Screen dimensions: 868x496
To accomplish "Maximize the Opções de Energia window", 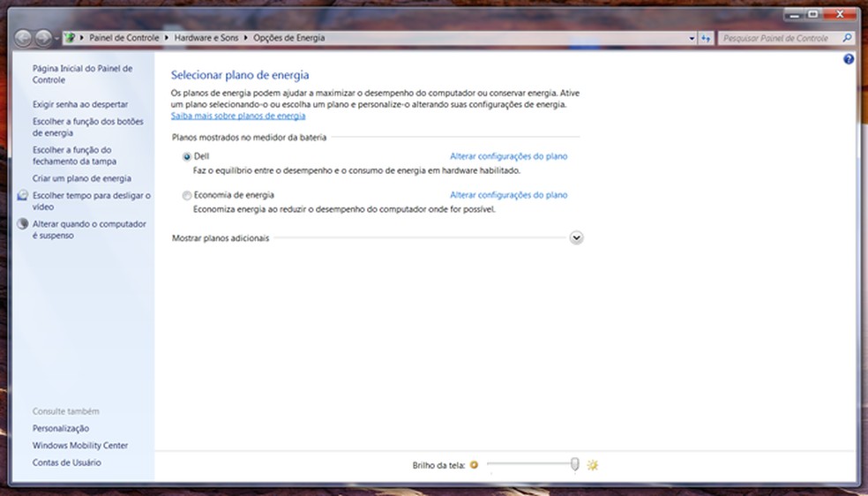I will pos(813,15).
